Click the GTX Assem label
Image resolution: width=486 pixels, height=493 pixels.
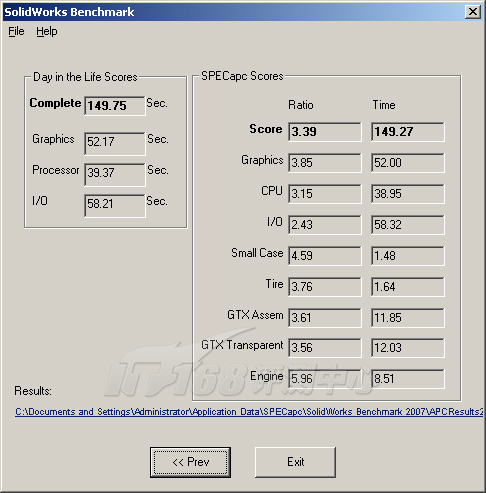pyautogui.click(x=255, y=315)
